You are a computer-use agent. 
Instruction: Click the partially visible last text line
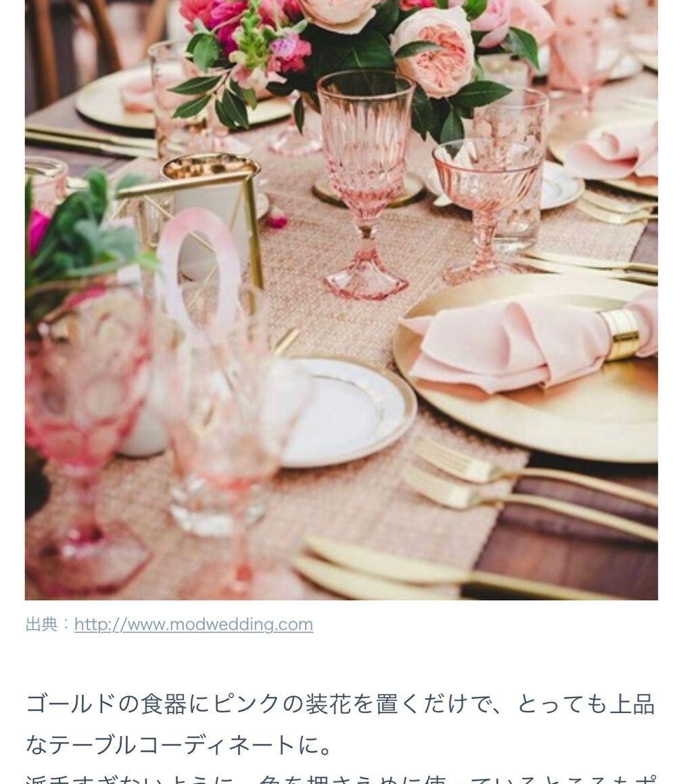point(340,779)
